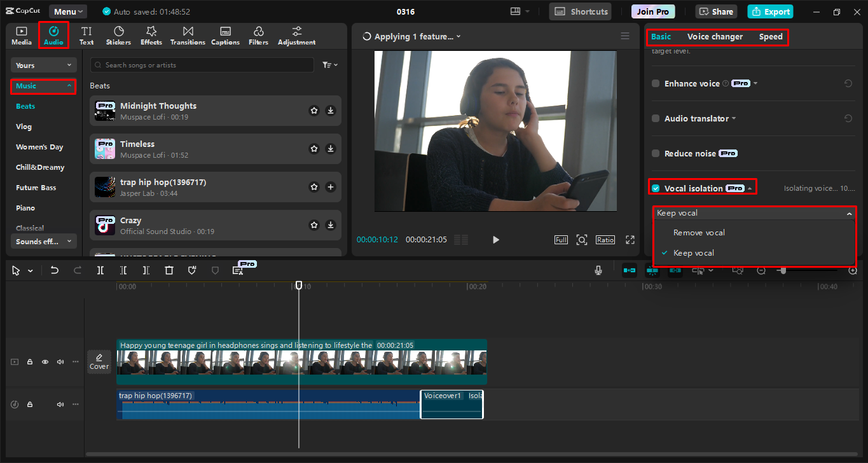
Task: Switch to the Voice changer tab
Action: (x=715, y=36)
